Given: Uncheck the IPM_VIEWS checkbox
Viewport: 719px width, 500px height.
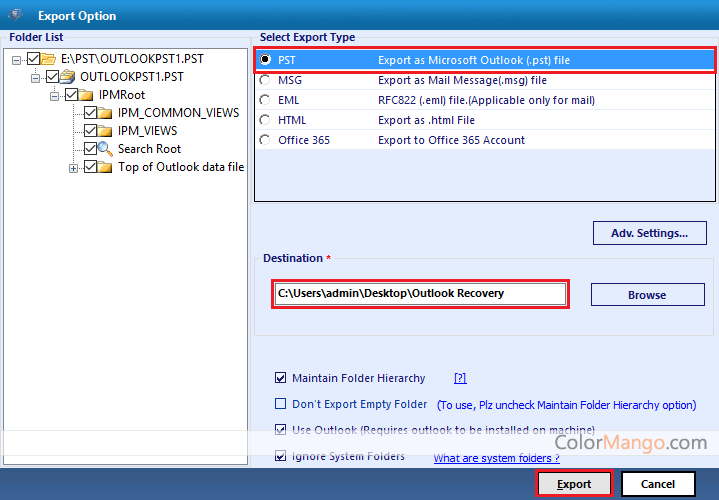Looking at the screenshot, I should [90, 131].
